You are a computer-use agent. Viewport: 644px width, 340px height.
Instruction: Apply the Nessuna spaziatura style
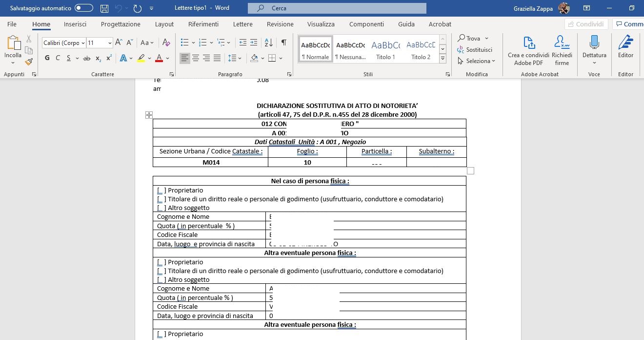[350, 49]
